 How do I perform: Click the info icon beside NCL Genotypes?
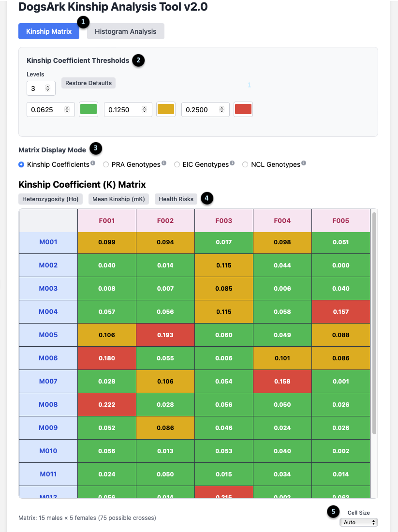click(x=303, y=163)
